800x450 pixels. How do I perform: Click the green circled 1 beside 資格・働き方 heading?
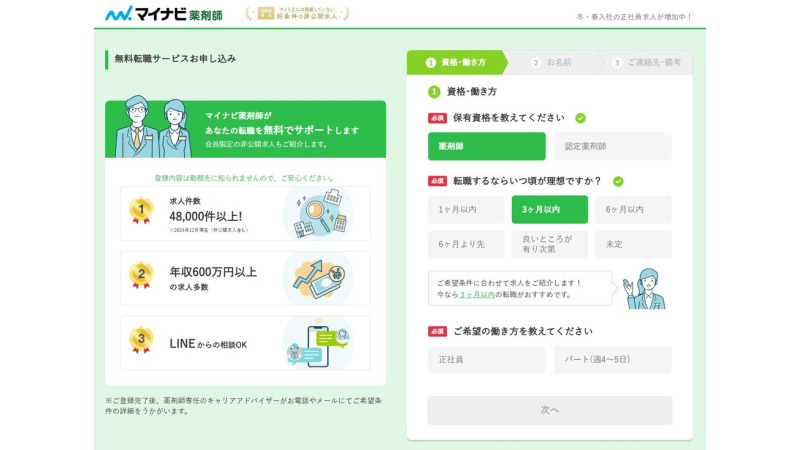coord(434,92)
